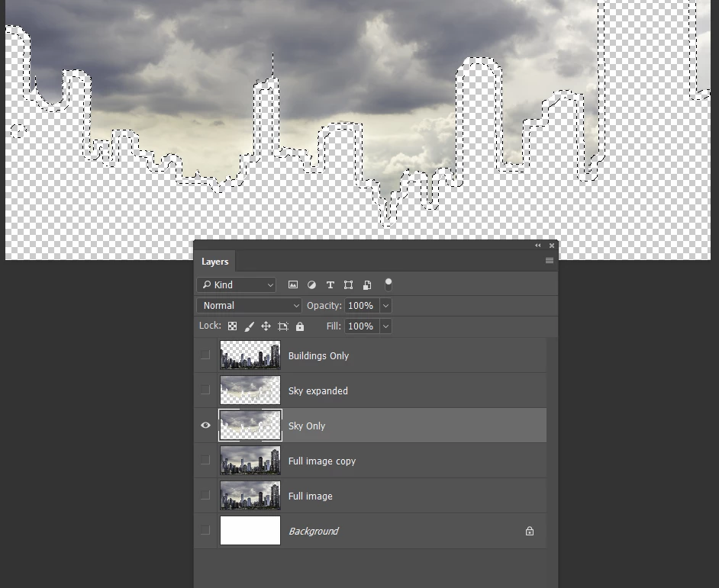719x588 pixels.
Task: Hide the Sky Only layer
Action: (x=205, y=426)
